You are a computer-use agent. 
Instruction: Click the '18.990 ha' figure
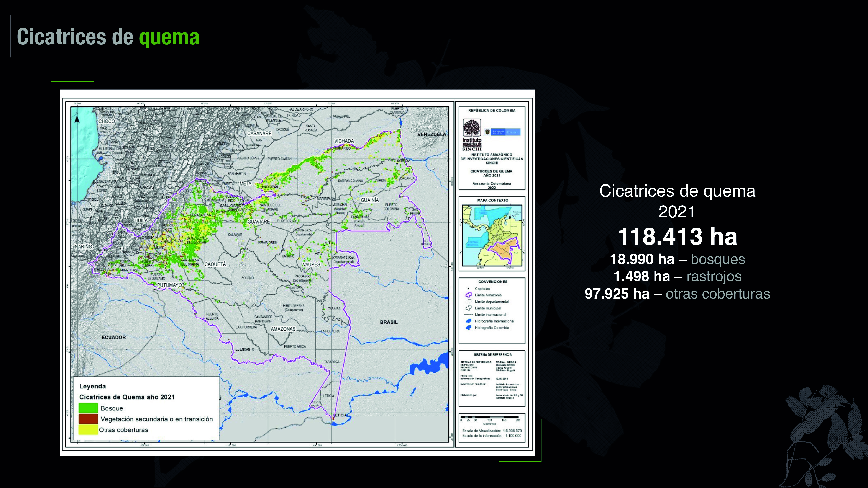[x=642, y=259]
